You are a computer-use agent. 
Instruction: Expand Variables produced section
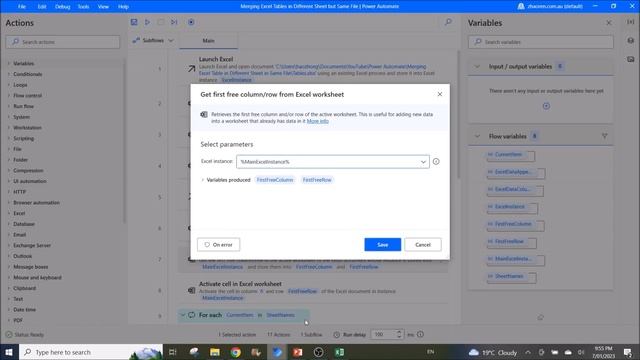[x=203, y=180]
